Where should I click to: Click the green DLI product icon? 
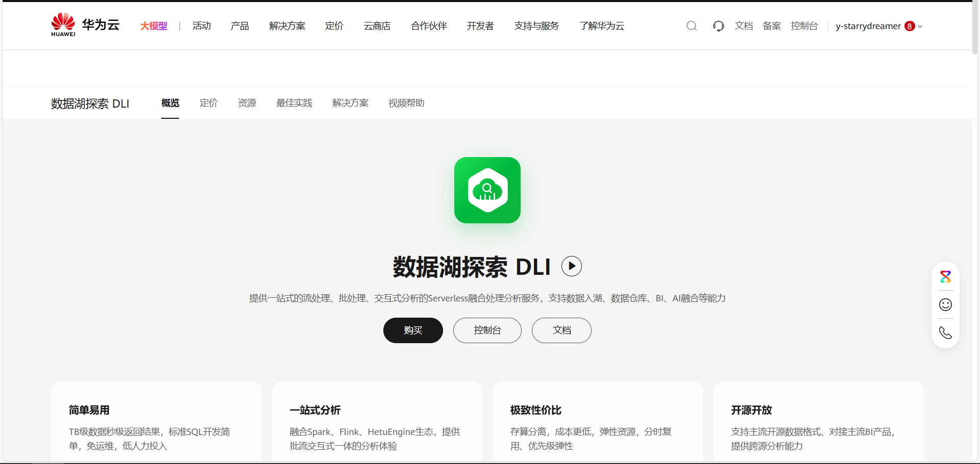[487, 190]
